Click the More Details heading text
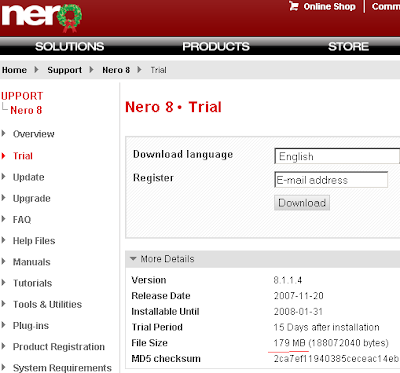The height and width of the screenshot is (373, 400). tap(167, 259)
